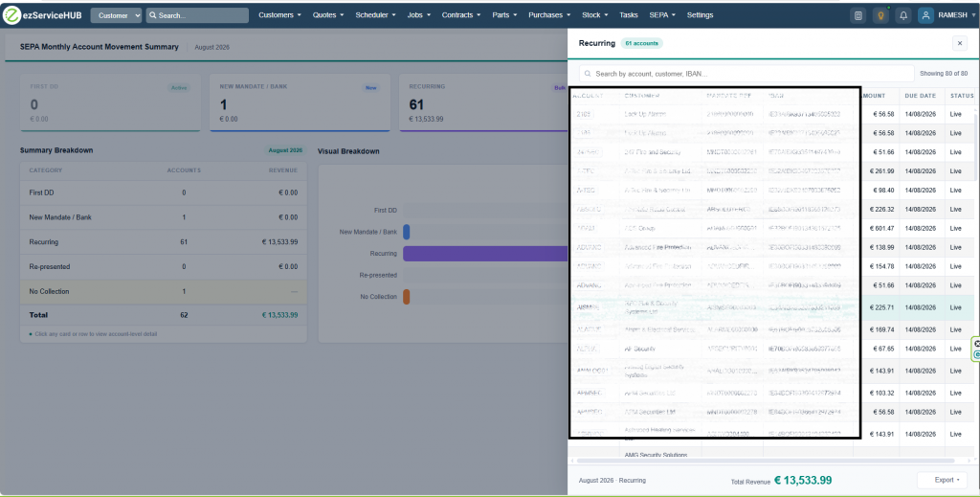Click Total Revenue € 13,533.99 in footer
Screen dimensions: 980x497
tap(781, 481)
